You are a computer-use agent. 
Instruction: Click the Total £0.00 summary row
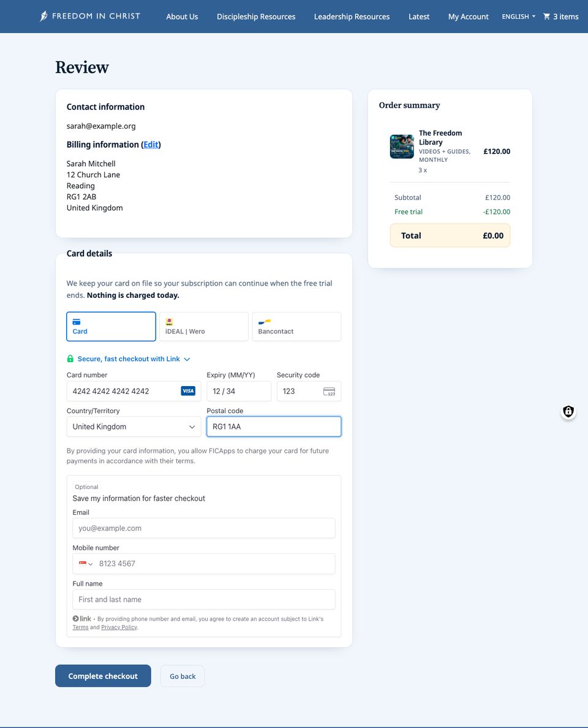(x=450, y=235)
